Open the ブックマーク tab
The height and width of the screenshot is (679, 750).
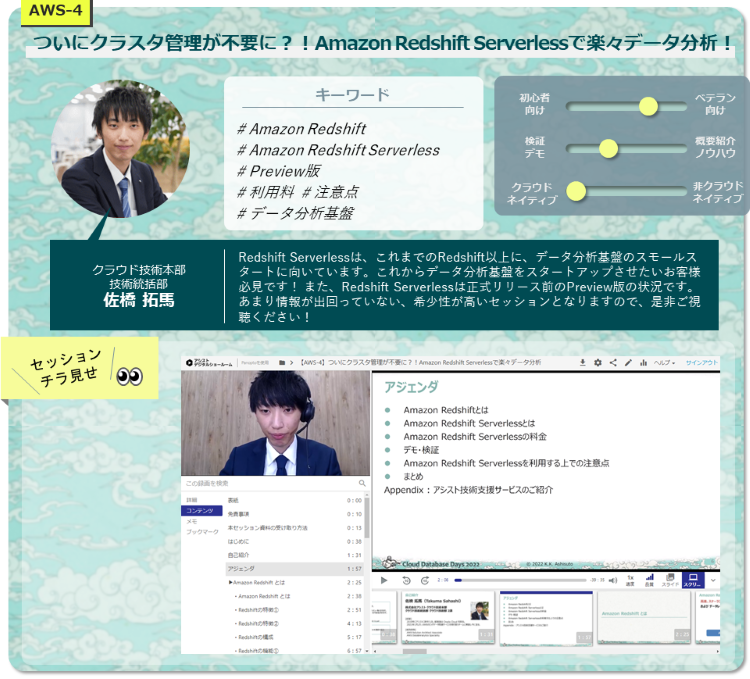pos(201,532)
